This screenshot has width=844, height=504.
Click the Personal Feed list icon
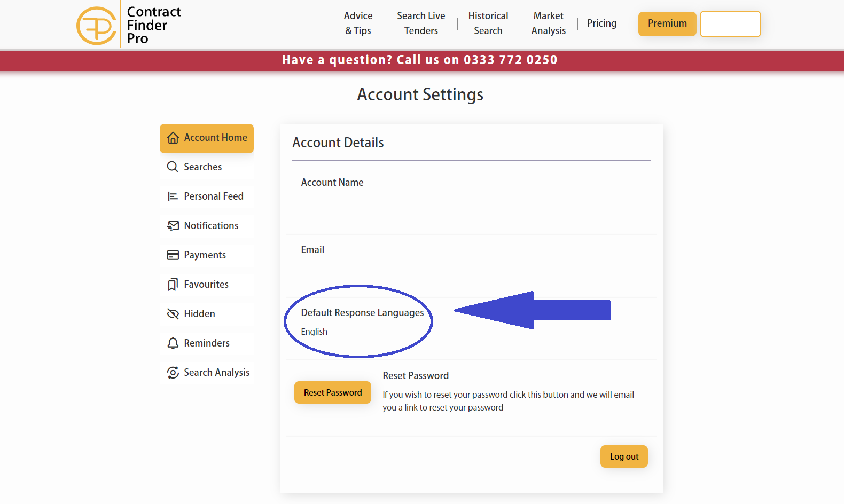(x=173, y=196)
